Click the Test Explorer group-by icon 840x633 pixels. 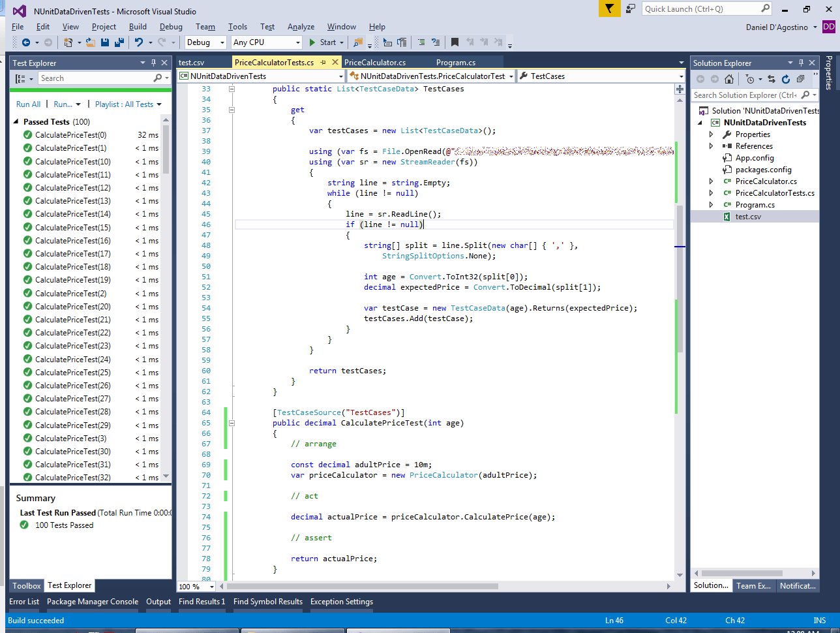tap(22, 78)
